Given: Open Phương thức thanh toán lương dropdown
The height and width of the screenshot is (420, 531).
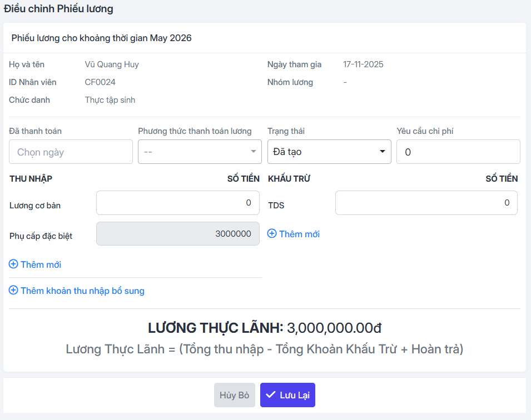Looking at the screenshot, I should [x=200, y=152].
